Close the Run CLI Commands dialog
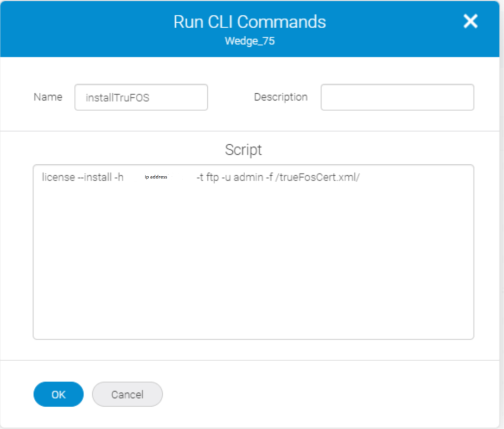 (471, 21)
